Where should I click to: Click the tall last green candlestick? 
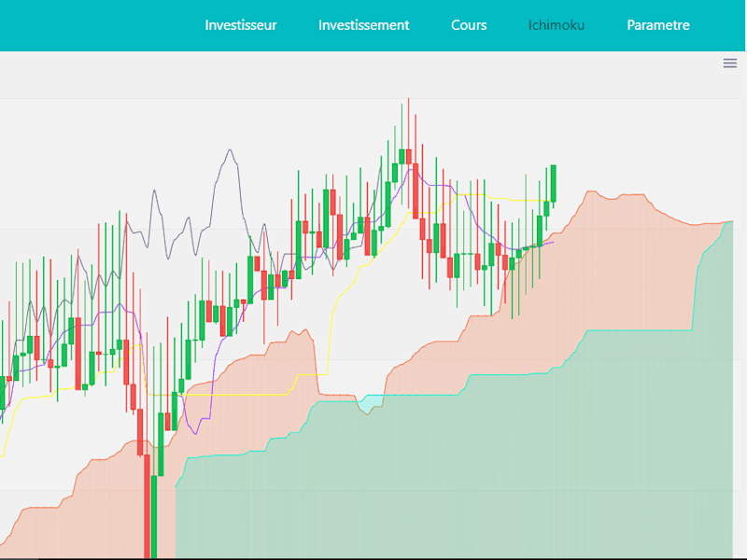[x=554, y=183]
